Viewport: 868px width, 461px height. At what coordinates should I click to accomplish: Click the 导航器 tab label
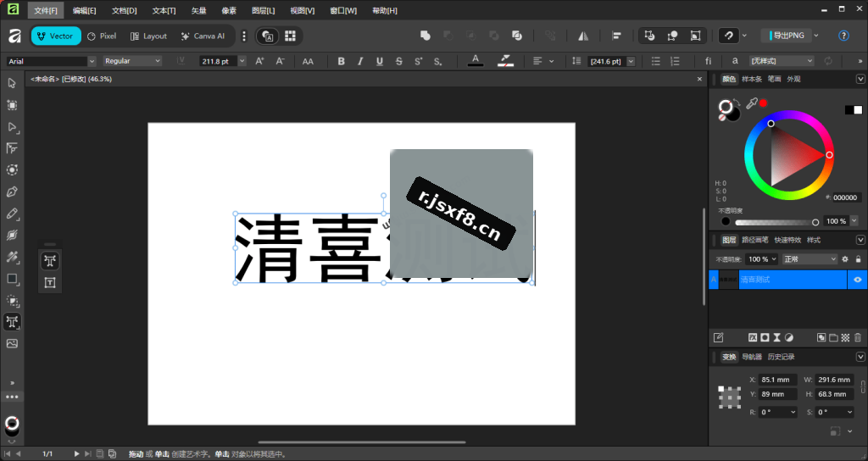click(752, 357)
